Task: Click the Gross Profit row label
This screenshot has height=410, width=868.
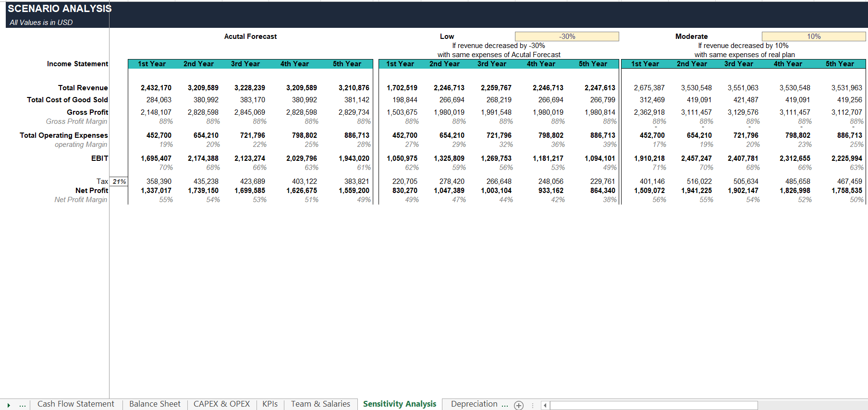Action: click(87, 112)
